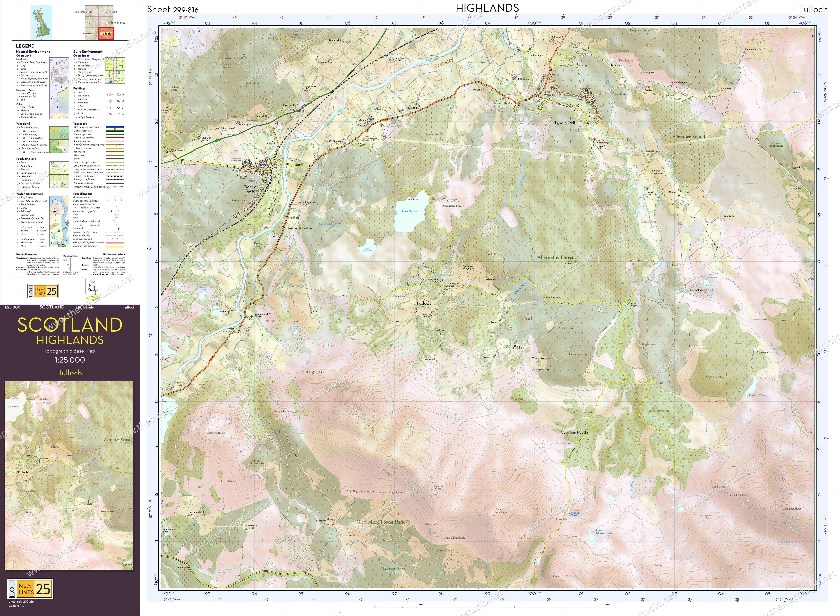Image resolution: width=840 pixels, height=616 pixels.
Task: Click the Strath Nethy map label
Action: coord(655,565)
